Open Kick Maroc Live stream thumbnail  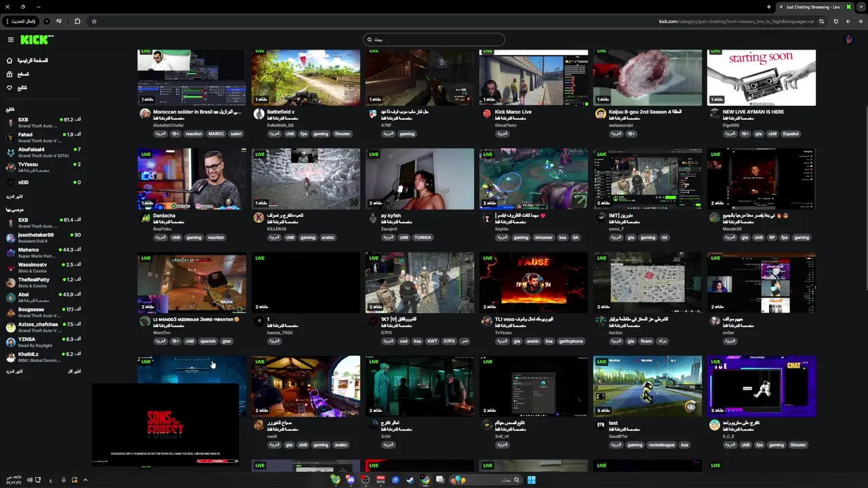533,77
